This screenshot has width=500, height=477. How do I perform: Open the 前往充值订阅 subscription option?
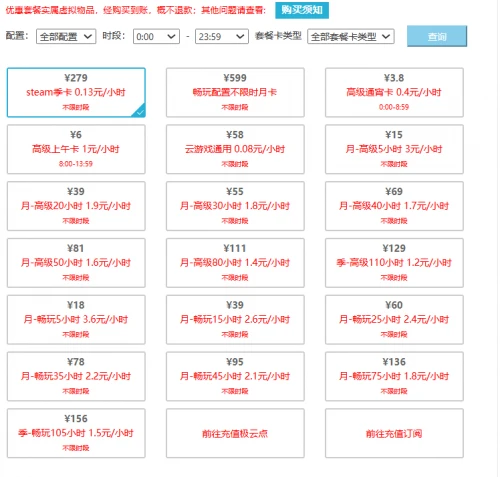[394, 433]
